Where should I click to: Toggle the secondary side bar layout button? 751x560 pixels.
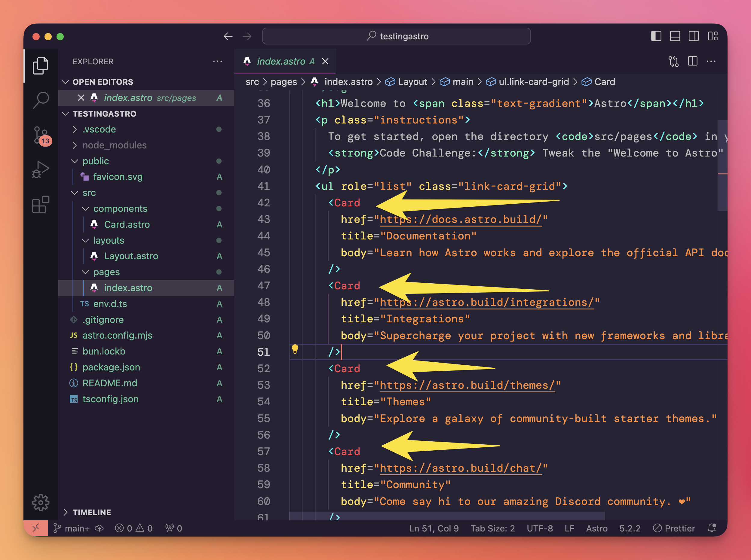coord(694,36)
